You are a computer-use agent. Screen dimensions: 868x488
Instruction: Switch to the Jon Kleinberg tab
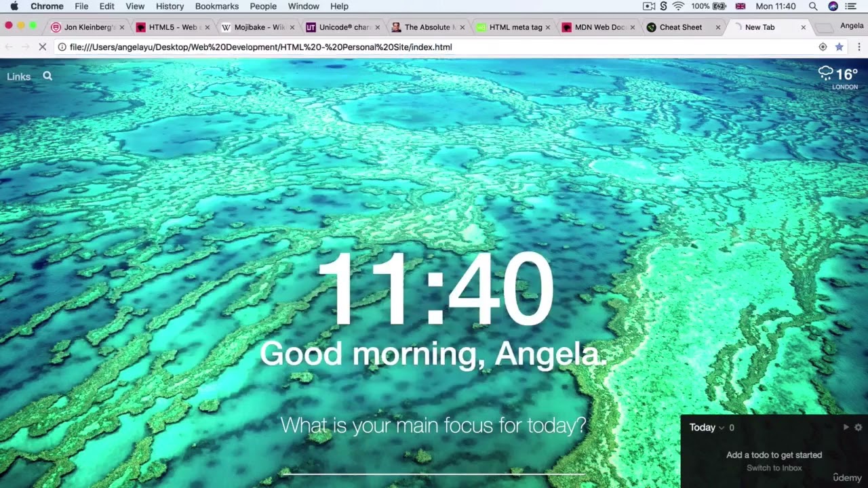(88, 27)
